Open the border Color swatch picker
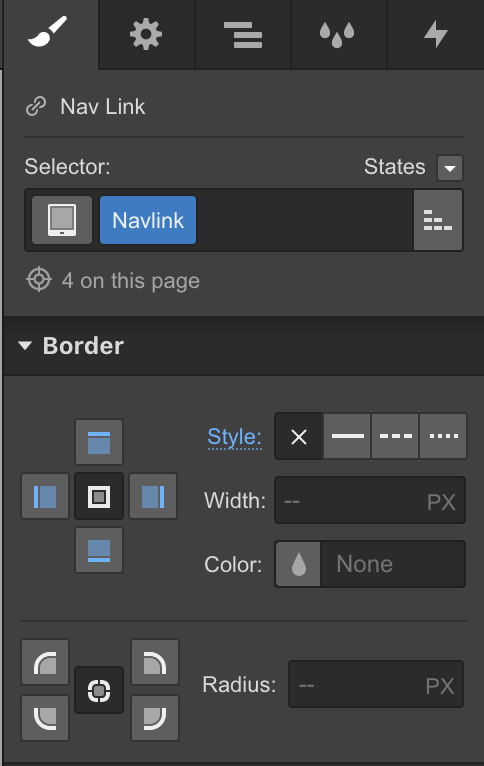Screen dimensions: 484x766 point(298,564)
